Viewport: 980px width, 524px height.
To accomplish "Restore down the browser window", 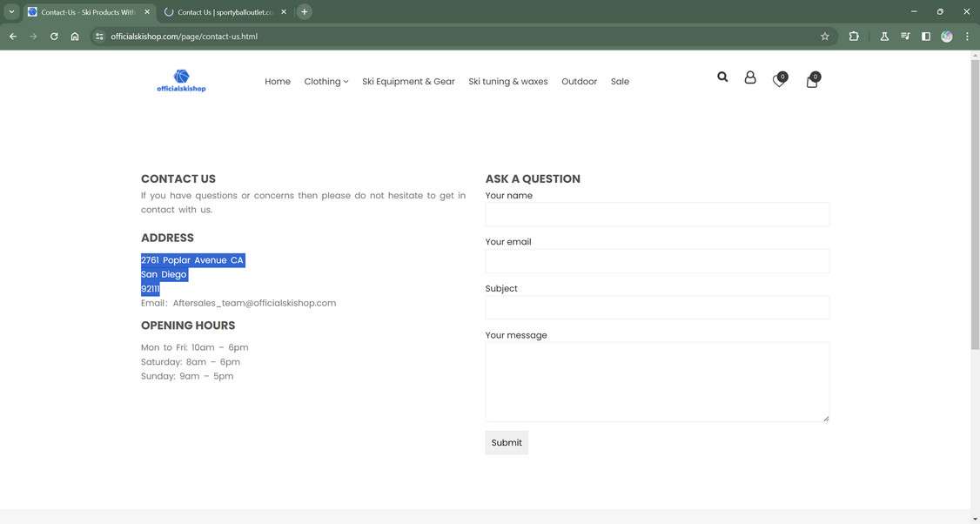I will pyautogui.click(x=940, y=12).
